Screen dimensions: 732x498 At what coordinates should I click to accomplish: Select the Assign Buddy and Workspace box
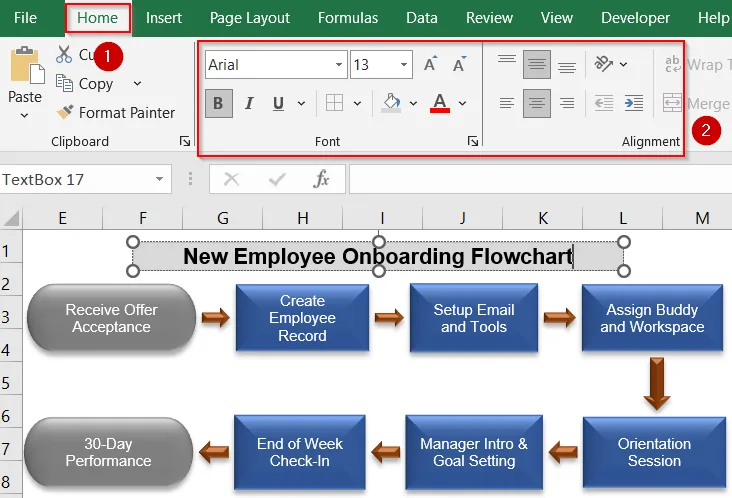[652, 318]
